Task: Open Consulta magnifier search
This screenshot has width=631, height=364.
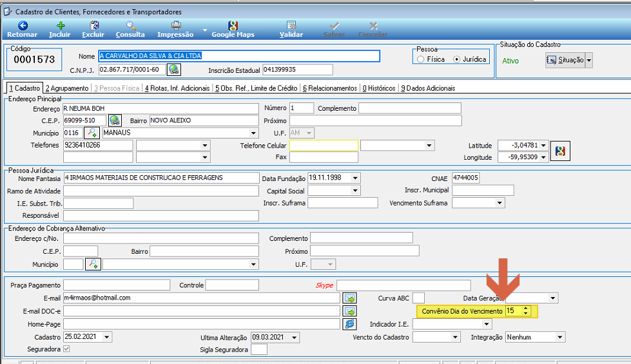Action: coord(130,30)
